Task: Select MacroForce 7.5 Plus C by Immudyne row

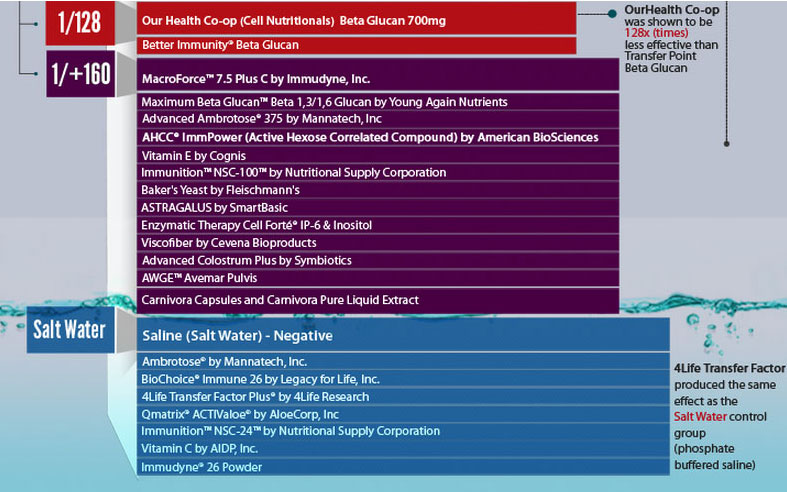Action: pyautogui.click(x=377, y=74)
